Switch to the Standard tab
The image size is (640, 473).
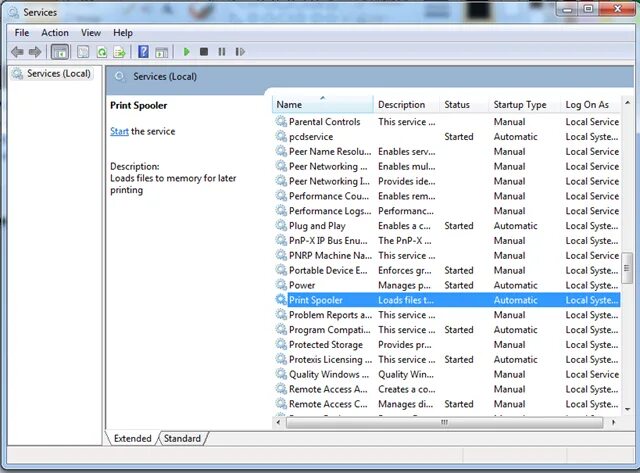point(182,438)
